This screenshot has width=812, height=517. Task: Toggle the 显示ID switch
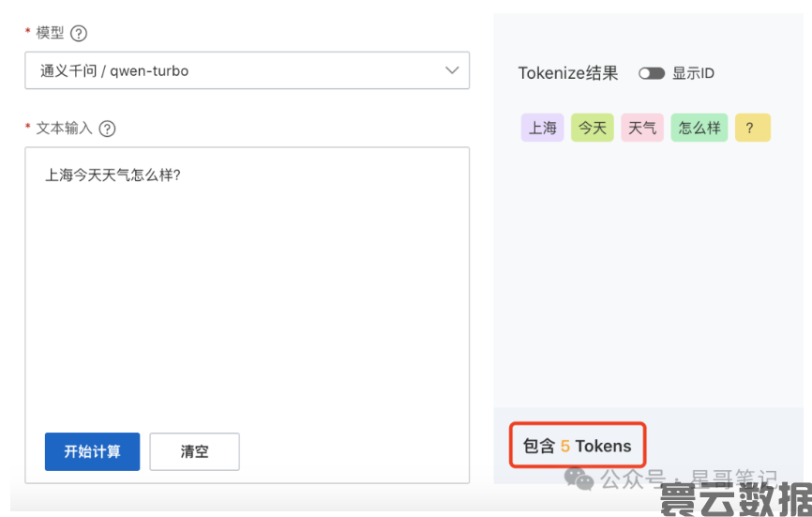(x=651, y=73)
